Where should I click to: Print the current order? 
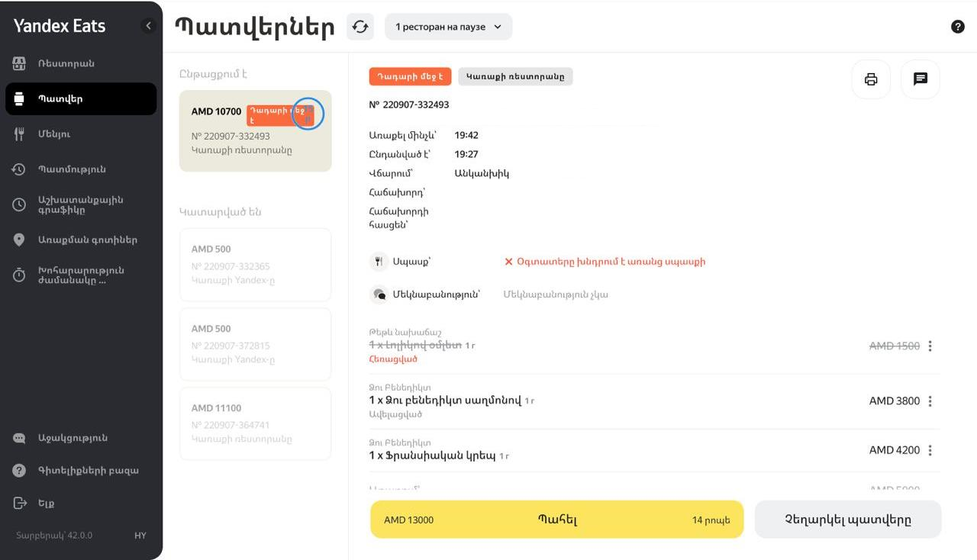tap(871, 79)
